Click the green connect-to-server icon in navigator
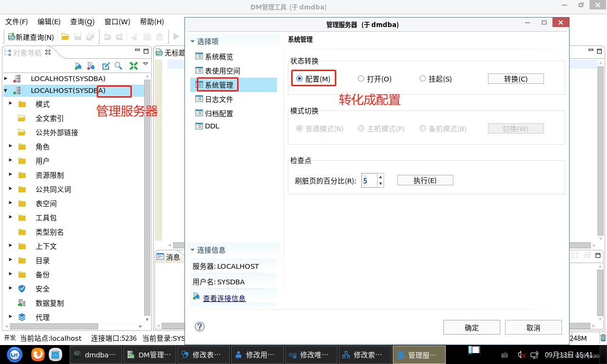 pyautogui.click(x=78, y=66)
